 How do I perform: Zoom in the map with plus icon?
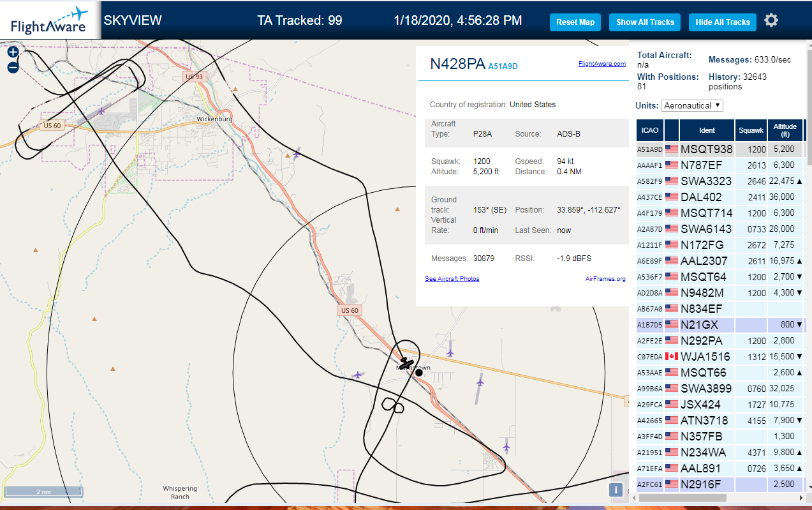[13, 52]
